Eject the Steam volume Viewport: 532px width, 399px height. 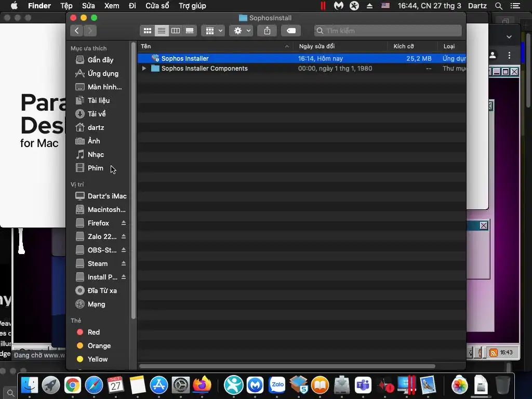click(124, 263)
